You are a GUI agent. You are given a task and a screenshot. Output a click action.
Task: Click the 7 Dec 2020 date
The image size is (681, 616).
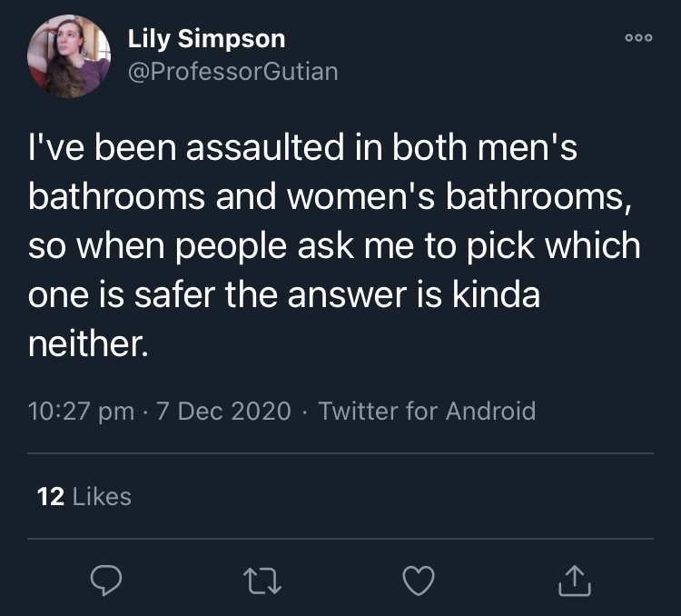(x=223, y=411)
